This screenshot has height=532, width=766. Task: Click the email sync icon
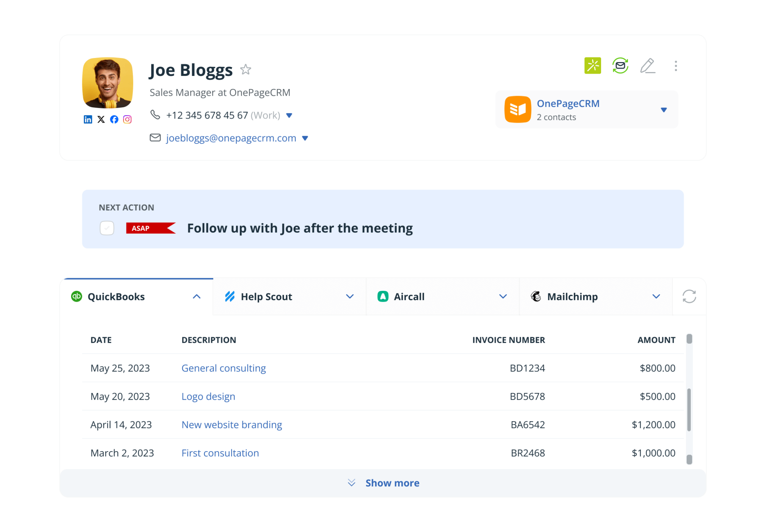(620, 65)
